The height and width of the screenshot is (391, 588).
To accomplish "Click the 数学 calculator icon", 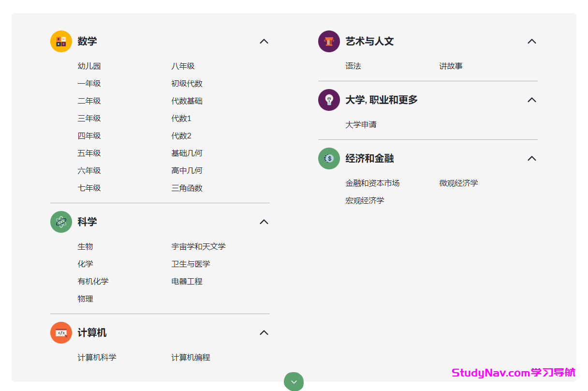I will (61, 41).
